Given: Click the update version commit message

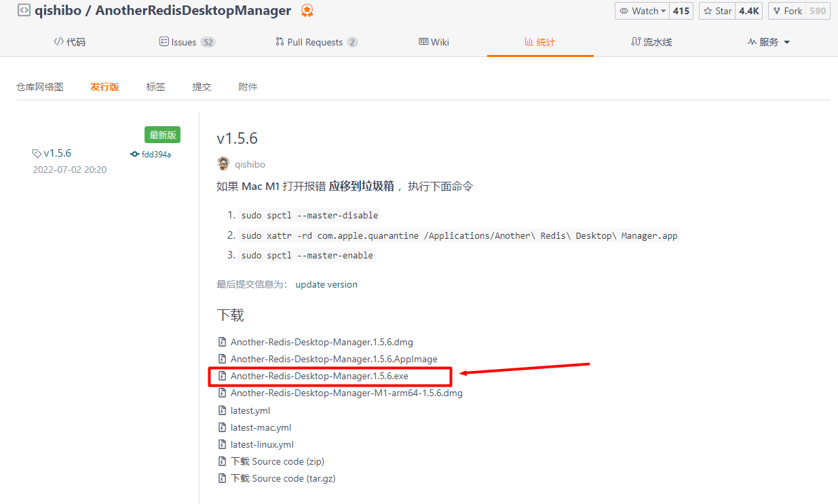Looking at the screenshot, I should pyautogui.click(x=326, y=284).
